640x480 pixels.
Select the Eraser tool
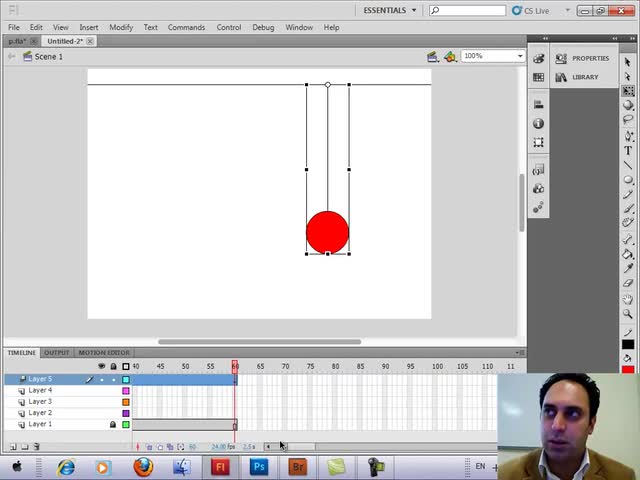[628, 283]
